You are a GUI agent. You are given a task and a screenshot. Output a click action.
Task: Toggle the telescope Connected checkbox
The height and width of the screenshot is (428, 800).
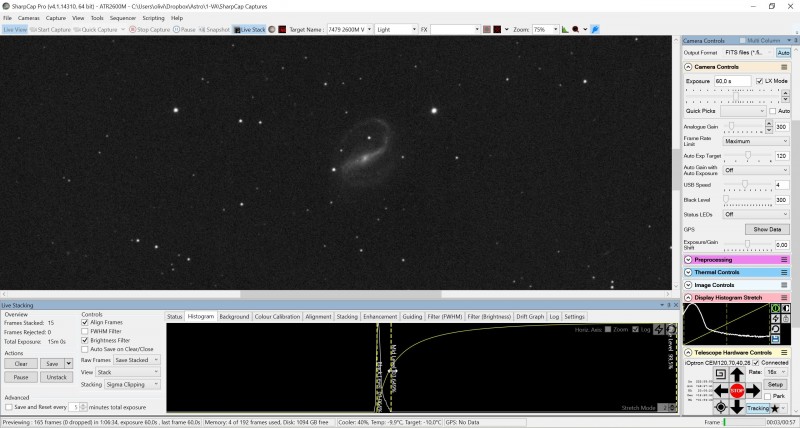click(x=756, y=363)
